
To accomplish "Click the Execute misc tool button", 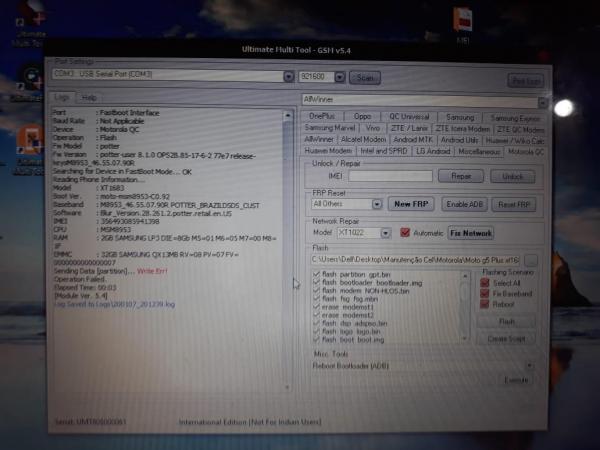I will 516,380.
